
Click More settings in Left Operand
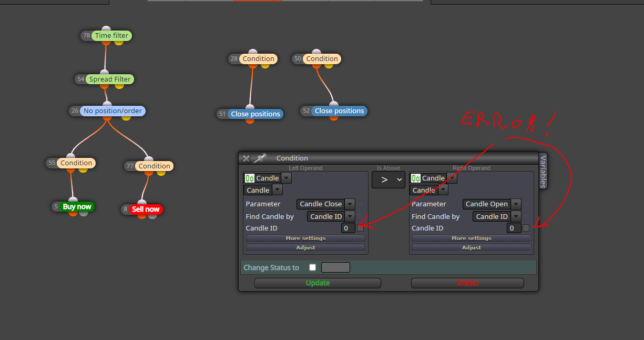tap(305, 238)
